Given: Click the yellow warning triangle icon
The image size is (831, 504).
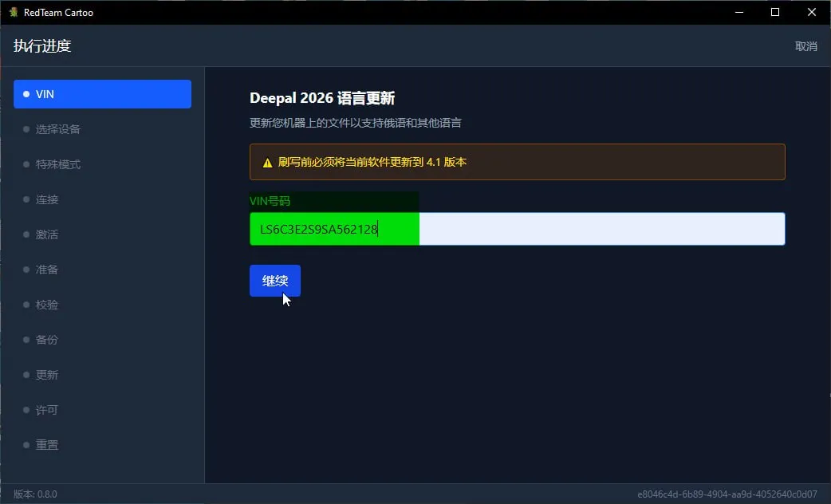Looking at the screenshot, I should coord(267,163).
